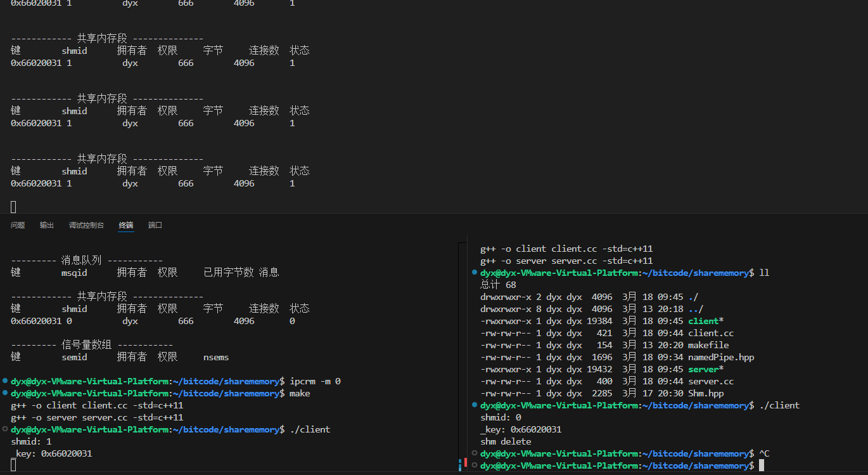This screenshot has width=868, height=475.
Task: Click '总计 68' in the directory listing
Action: [x=498, y=285]
